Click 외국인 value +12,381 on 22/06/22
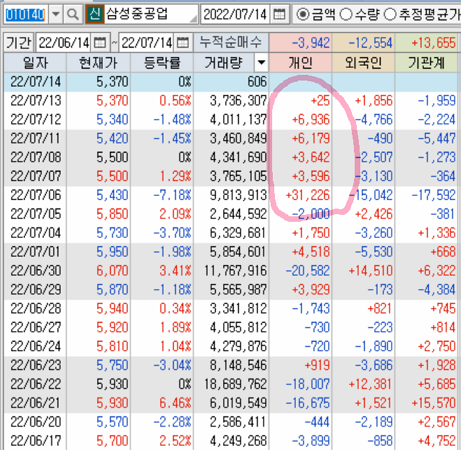This screenshot has height=450, width=461. (370, 384)
